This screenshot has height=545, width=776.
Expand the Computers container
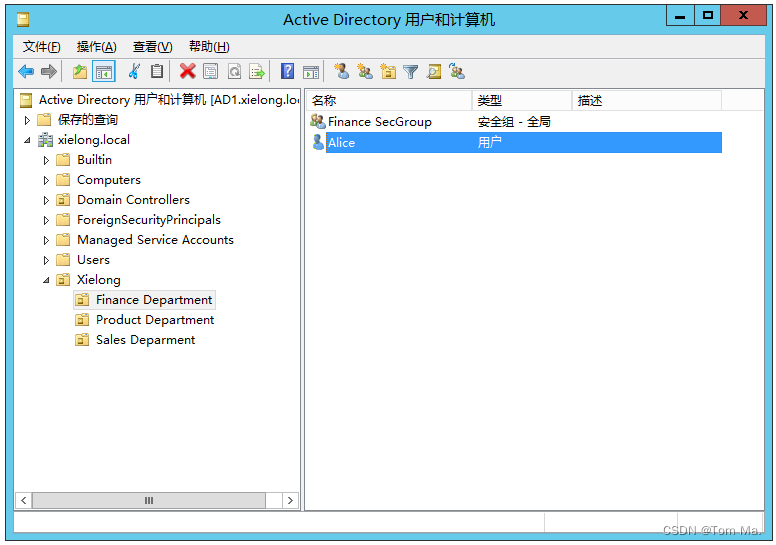tap(46, 180)
